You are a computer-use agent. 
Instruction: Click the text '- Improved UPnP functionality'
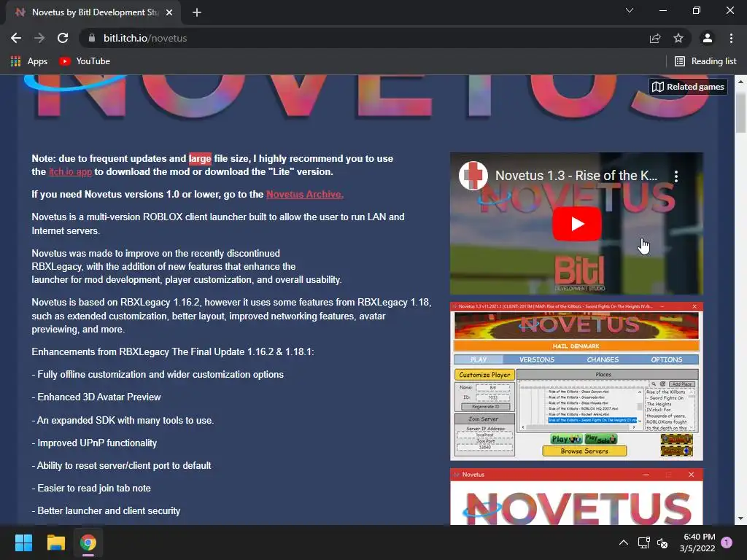[94, 443]
